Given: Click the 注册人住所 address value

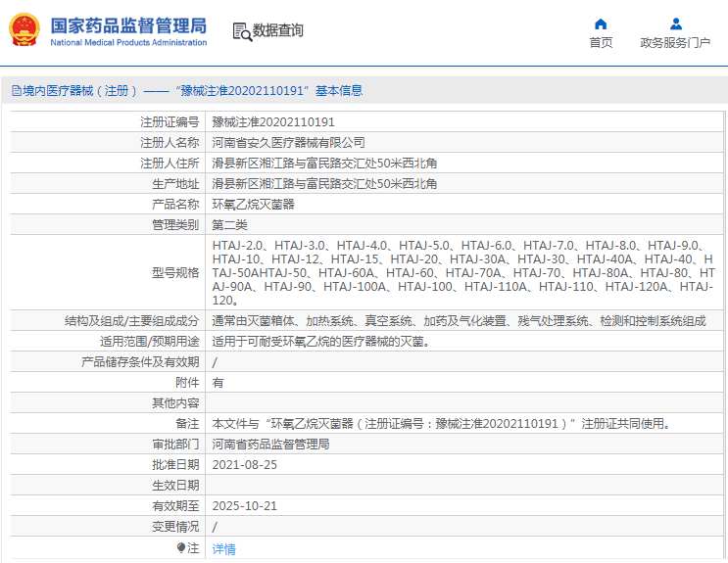Looking at the screenshot, I should coord(324,163).
